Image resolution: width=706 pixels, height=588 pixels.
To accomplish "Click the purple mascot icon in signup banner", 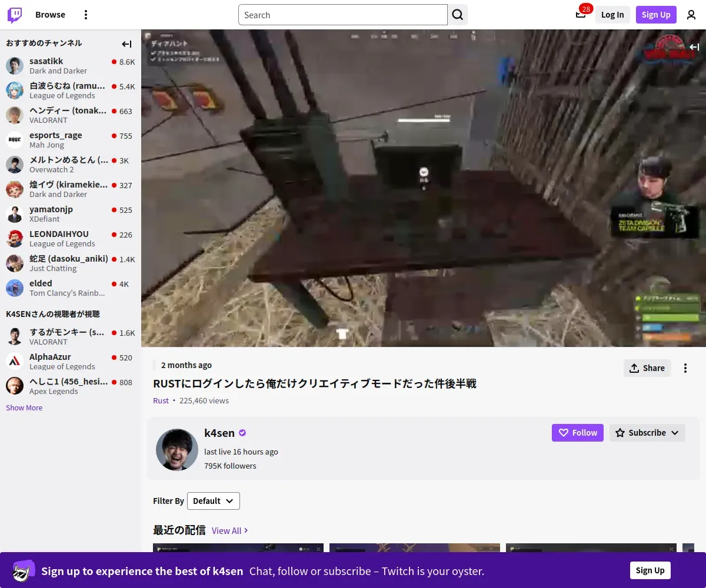I will tap(24, 570).
